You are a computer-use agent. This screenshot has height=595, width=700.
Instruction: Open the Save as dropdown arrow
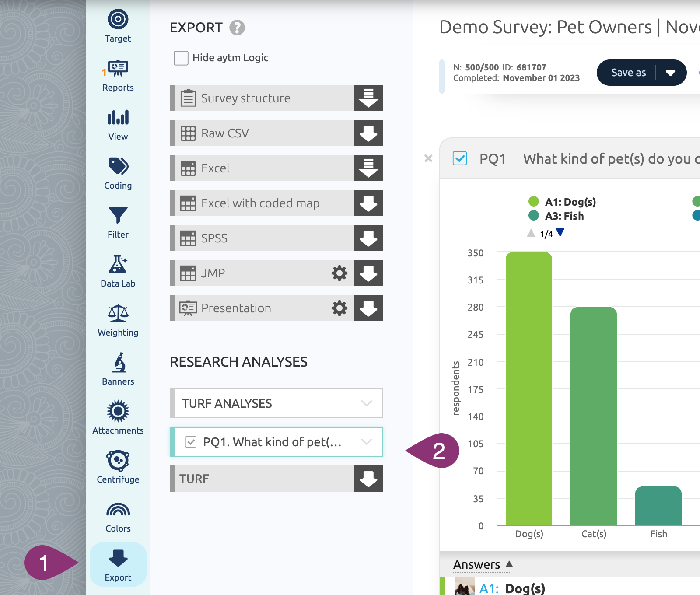670,73
